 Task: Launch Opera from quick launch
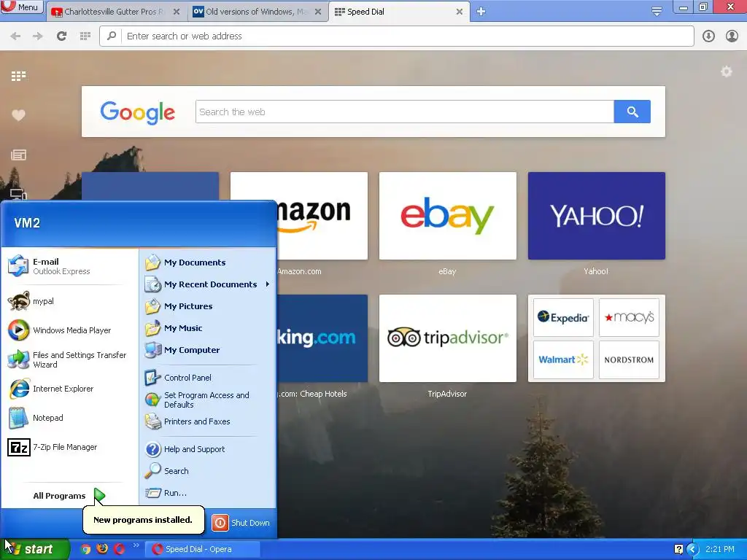tap(119, 550)
